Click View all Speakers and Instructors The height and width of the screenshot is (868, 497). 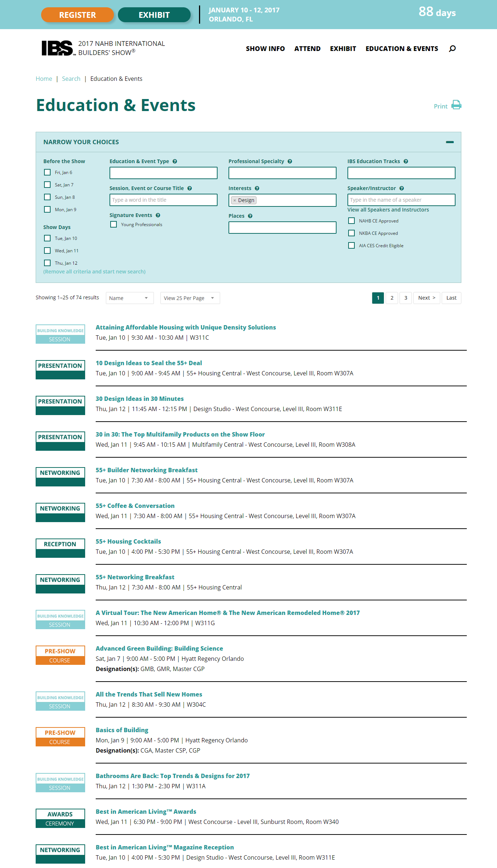pos(388,210)
